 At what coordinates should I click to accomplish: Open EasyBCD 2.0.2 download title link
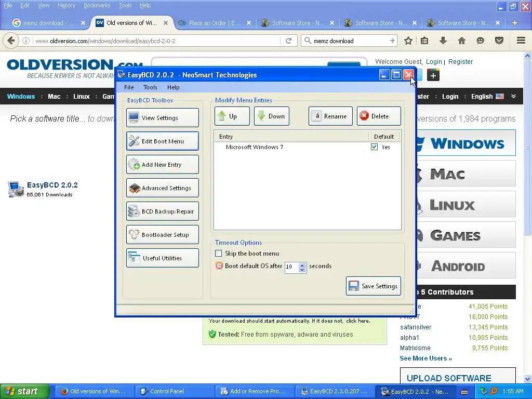pyautogui.click(x=52, y=185)
